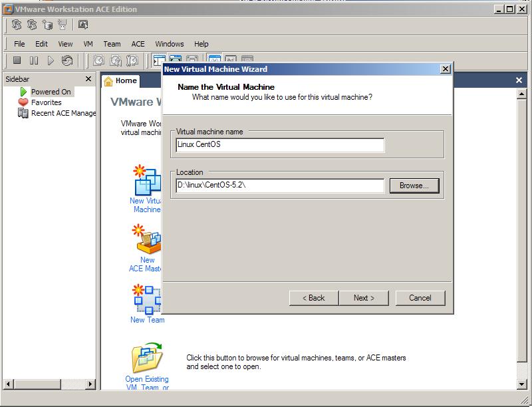
Task: Close the Sidebar panel with its X
Action: (88, 79)
